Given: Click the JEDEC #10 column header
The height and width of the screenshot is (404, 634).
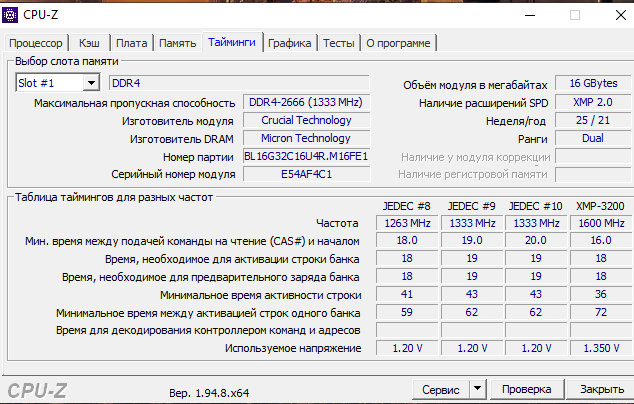Looking at the screenshot, I should pos(536,206).
